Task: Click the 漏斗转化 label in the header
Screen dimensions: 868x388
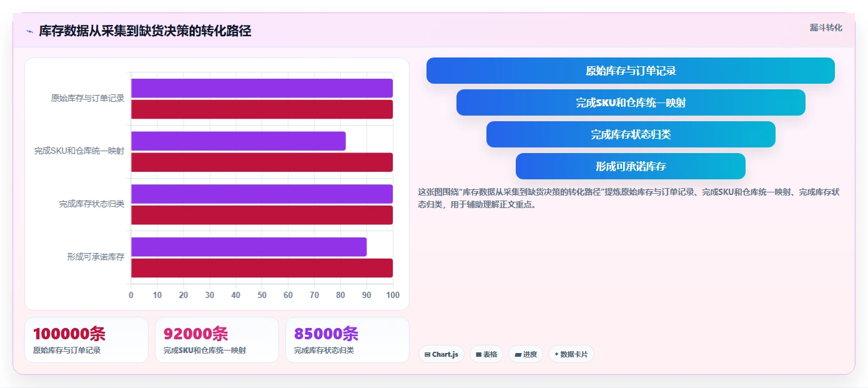Action: tap(826, 27)
